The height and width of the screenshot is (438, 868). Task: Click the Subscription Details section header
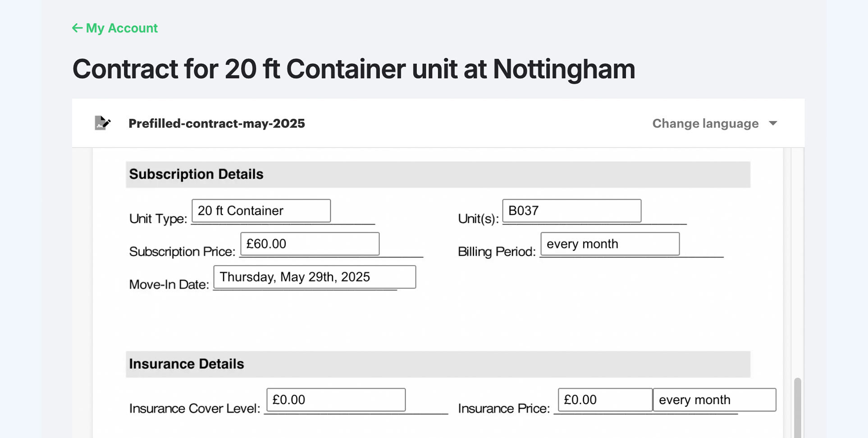coord(196,174)
